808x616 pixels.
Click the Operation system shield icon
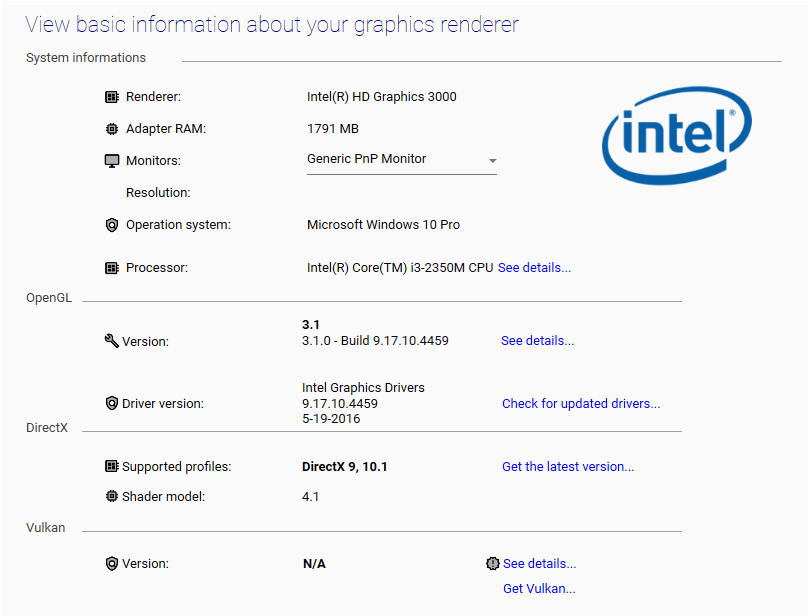(112, 225)
